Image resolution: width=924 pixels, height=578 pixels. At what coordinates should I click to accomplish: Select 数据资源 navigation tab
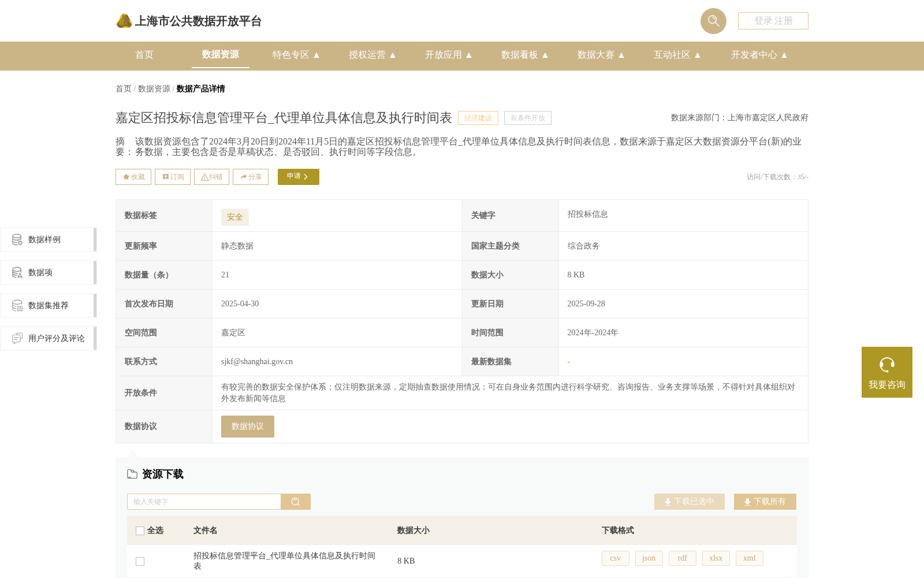tap(221, 54)
